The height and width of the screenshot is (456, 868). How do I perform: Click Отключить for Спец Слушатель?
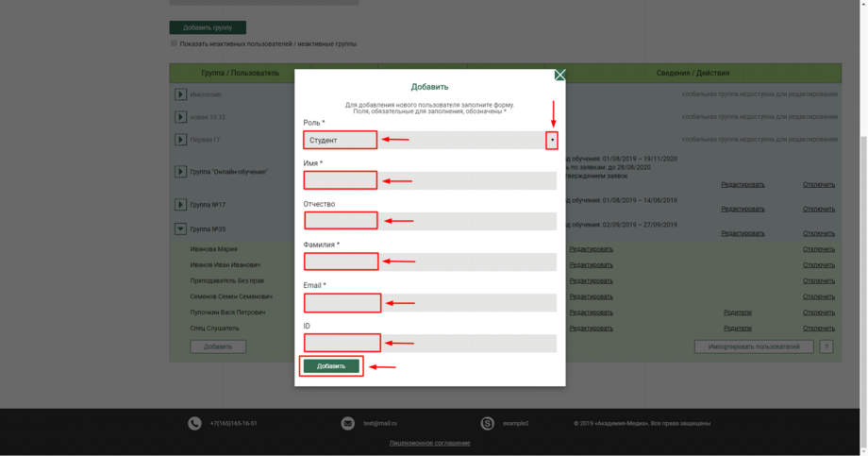tap(819, 328)
